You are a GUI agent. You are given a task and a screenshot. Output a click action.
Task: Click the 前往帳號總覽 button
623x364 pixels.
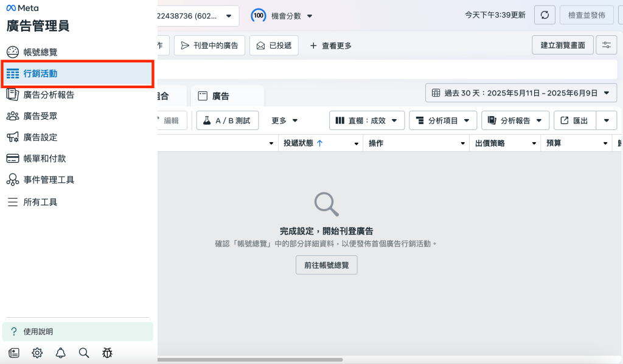pos(326,265)
